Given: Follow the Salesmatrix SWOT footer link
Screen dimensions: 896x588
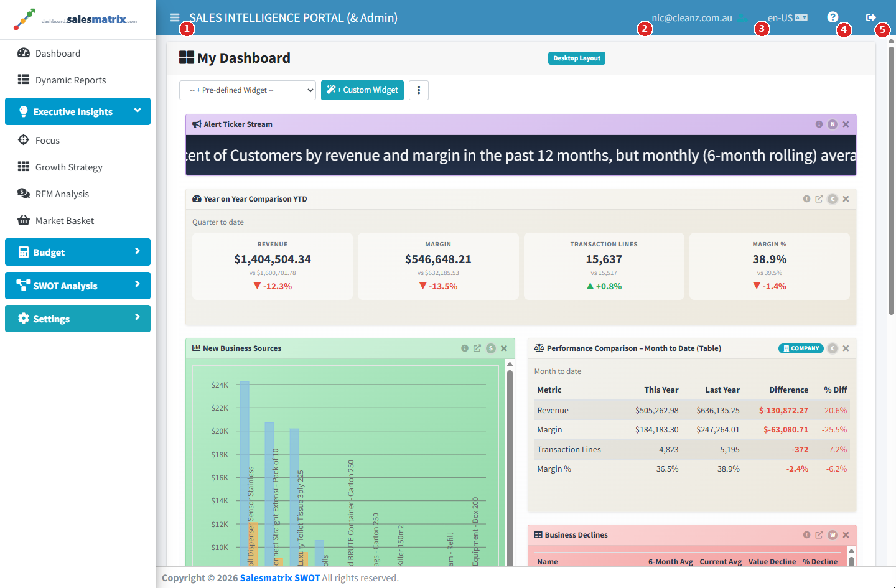Looking at the screenshot, I should pos(280,578).
